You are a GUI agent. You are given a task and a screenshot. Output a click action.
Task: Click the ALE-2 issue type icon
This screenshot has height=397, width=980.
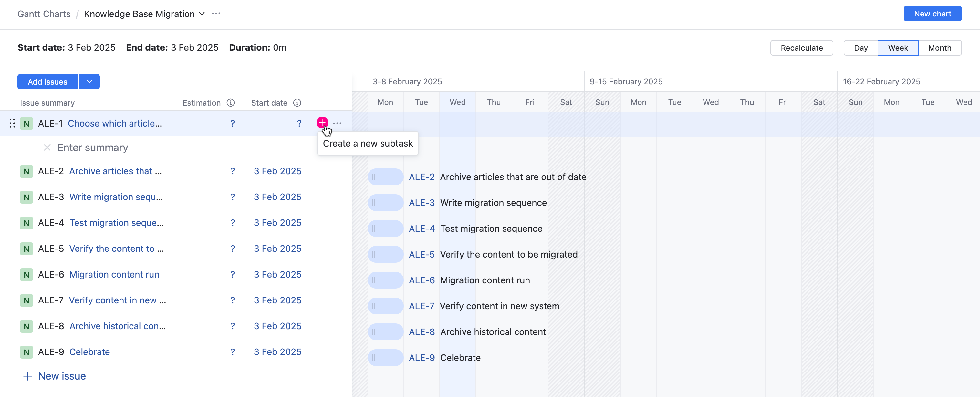tap(26, 171)
